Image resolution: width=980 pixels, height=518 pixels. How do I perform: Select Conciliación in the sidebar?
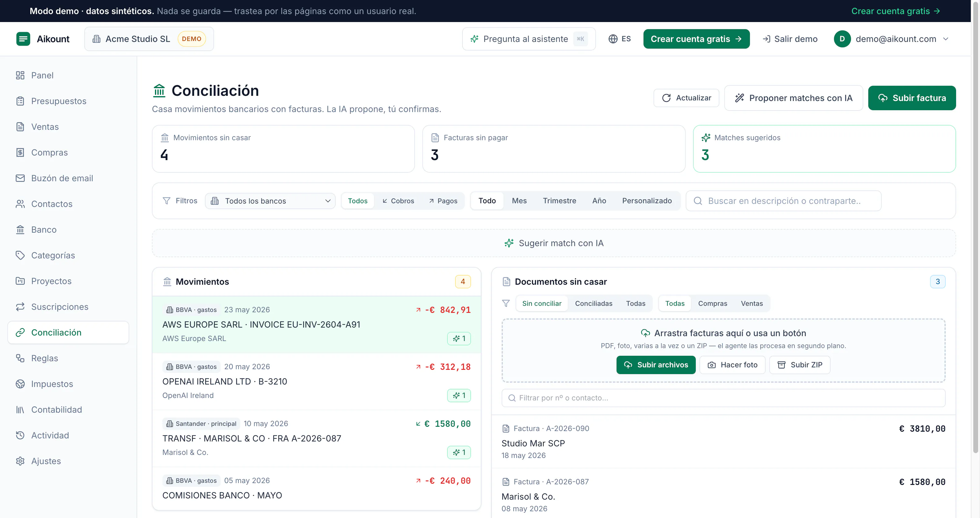pos(68,332)
